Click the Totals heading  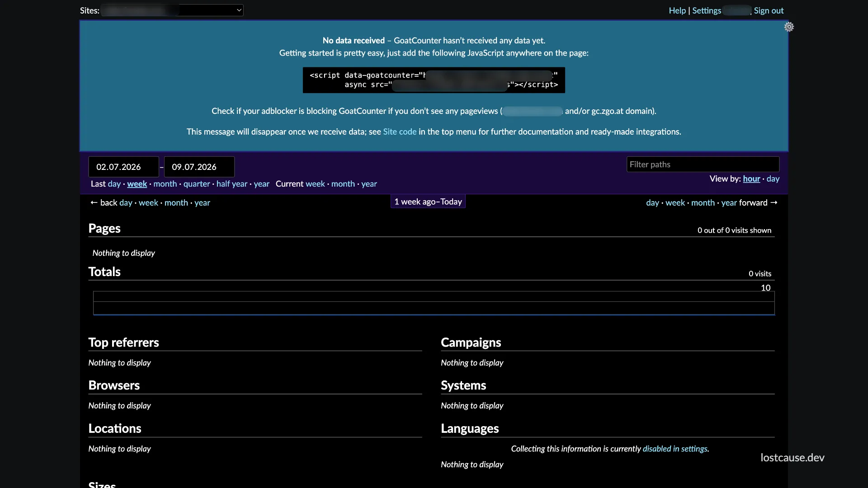coord(104,272)
